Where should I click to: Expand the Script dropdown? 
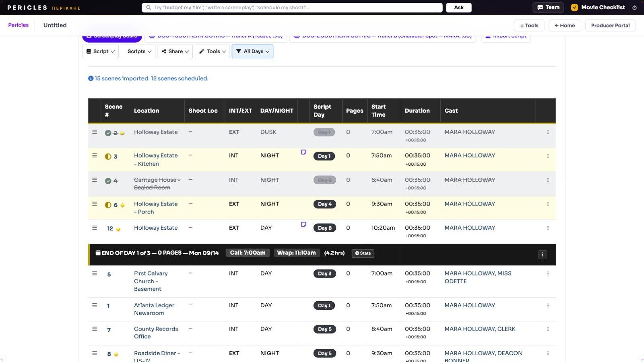point(100,51)
